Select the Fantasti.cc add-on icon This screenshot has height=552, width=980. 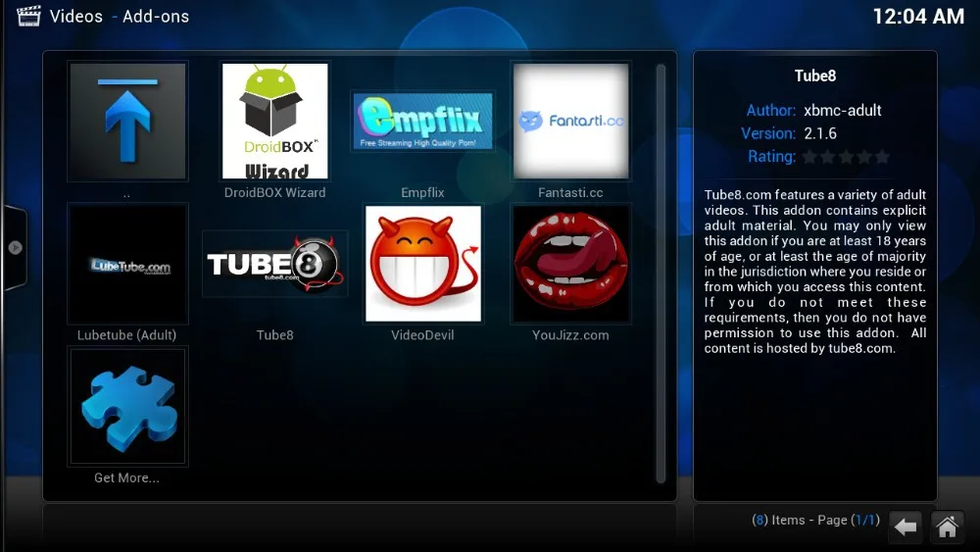(570, 122)
